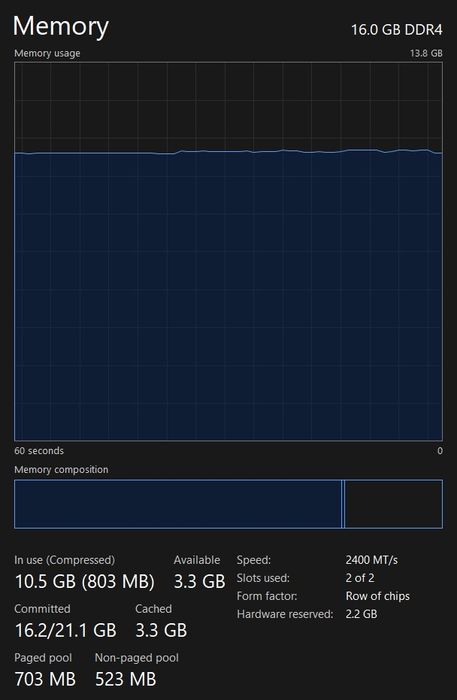Viewport: 457px width, 700px height.
Task: Select the Row of chips value
Action: coord(378,596)
